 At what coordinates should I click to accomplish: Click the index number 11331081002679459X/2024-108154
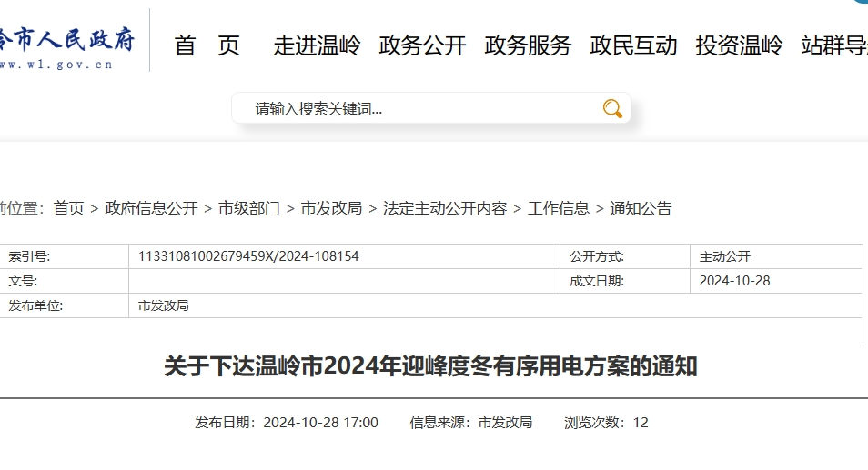tap(248, 256)
